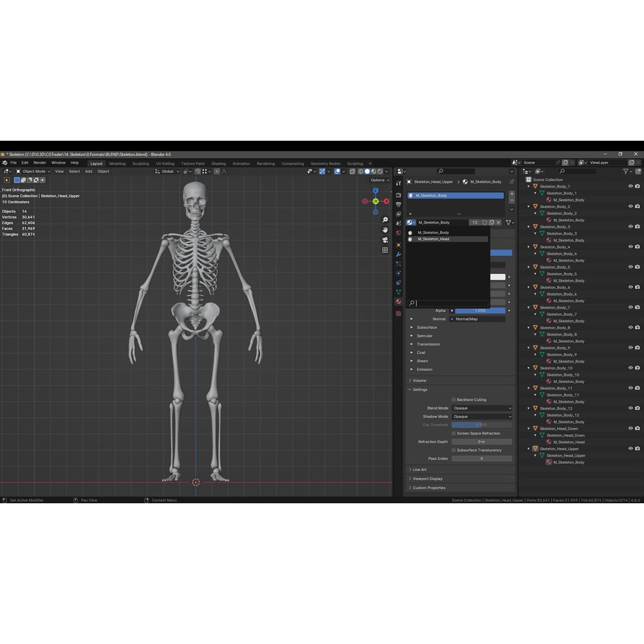Enable Backface Culling checkbox
Screen dimensions: 644x644
(x=454, y=400)
